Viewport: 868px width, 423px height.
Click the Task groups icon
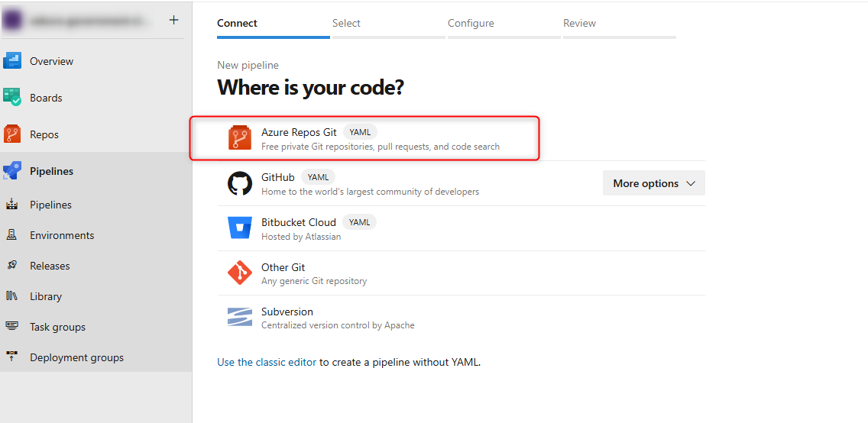pyautogui.click(x=11, y=326)
